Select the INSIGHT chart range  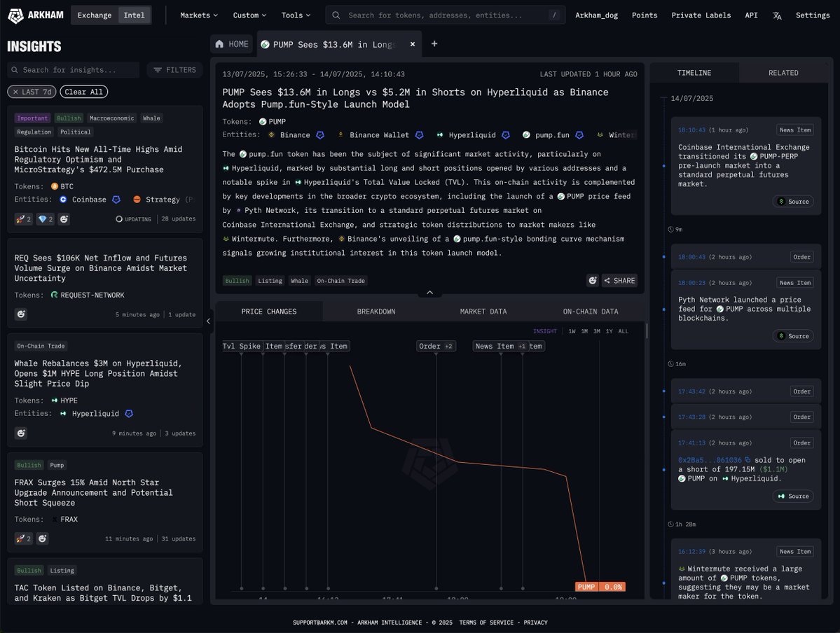click(x=545, y=331)
